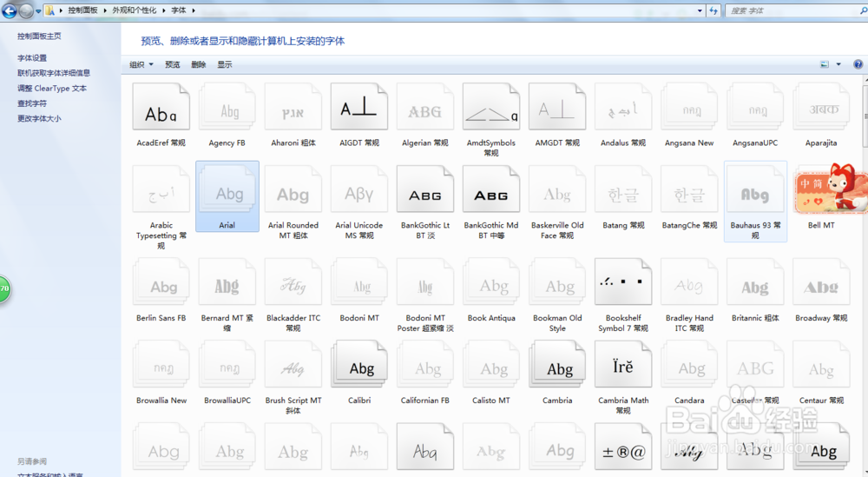Select the Calibri font icon
Viewport: 868px width, 477px height.
pos(358,365)
